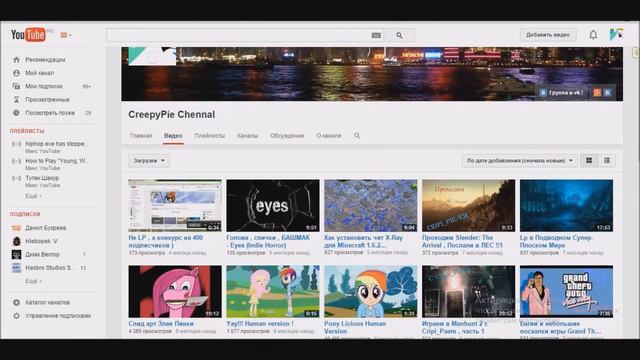
Task: Click title Lp в Подводном Супер-Плоском Мире
Action: point(557,241)
